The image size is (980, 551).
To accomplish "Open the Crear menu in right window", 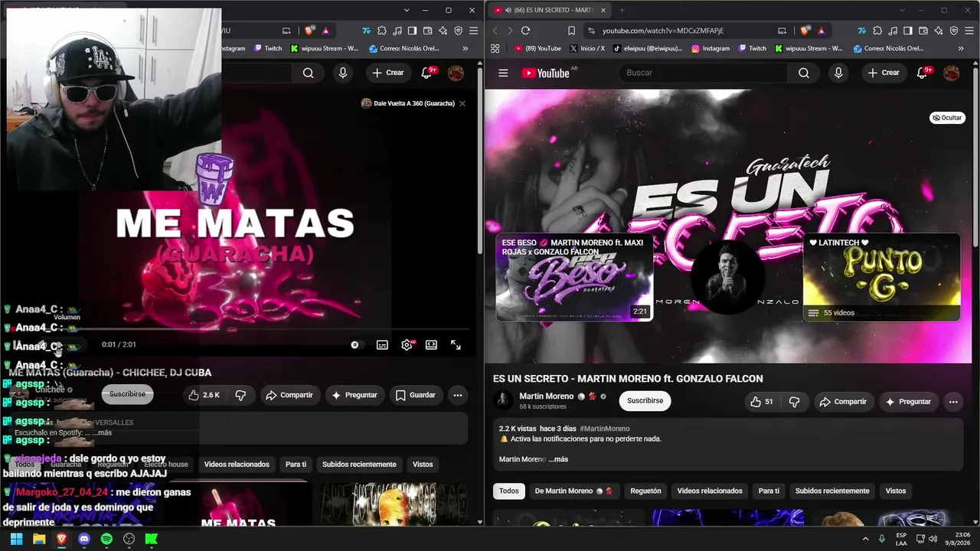I will [x=884, y=73].
